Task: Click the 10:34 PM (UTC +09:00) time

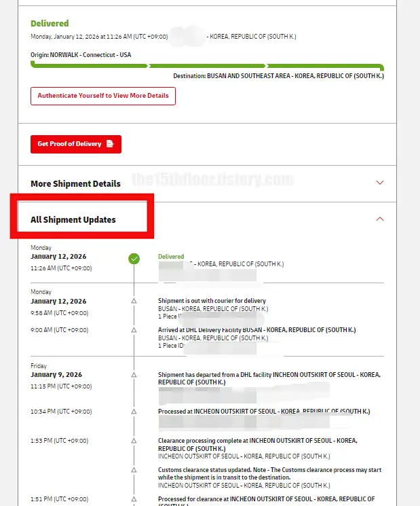Action: 61,412
